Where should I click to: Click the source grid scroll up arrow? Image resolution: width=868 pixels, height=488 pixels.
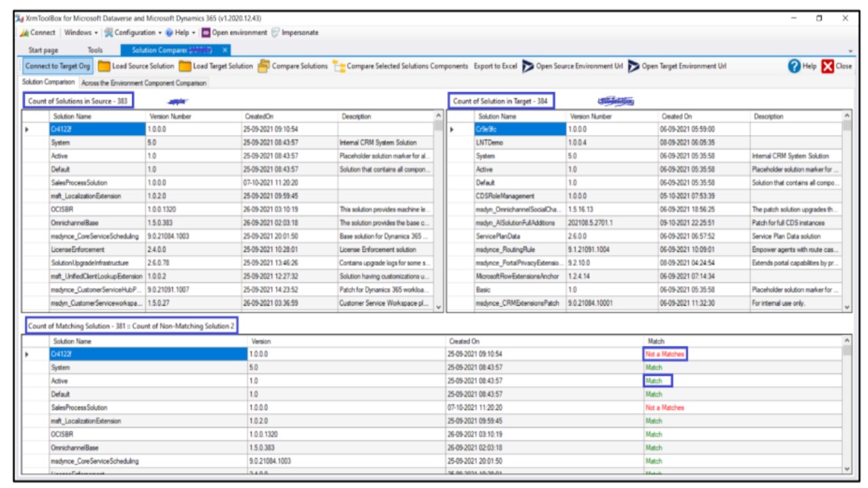438,116
